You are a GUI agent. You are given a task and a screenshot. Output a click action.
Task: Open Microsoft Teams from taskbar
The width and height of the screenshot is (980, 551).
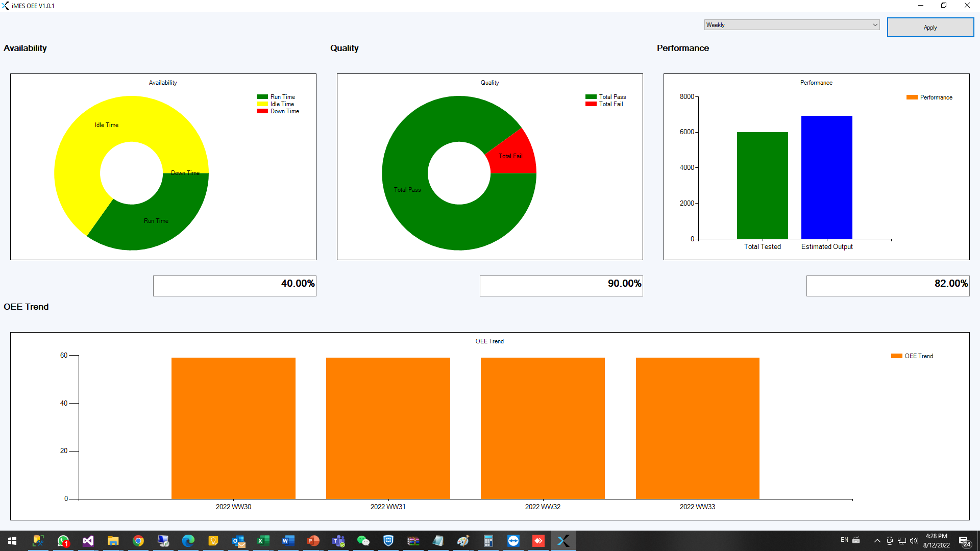point(338,541)
